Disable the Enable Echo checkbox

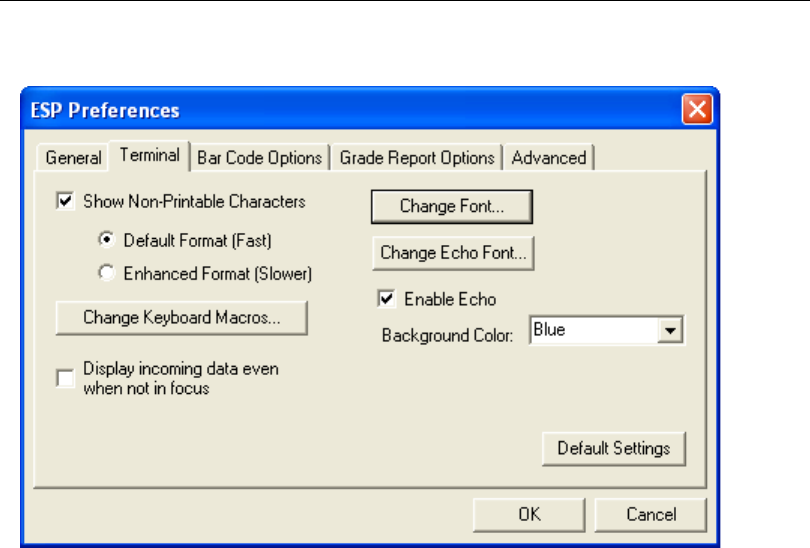pyautogui.click(x=386, y=298)
